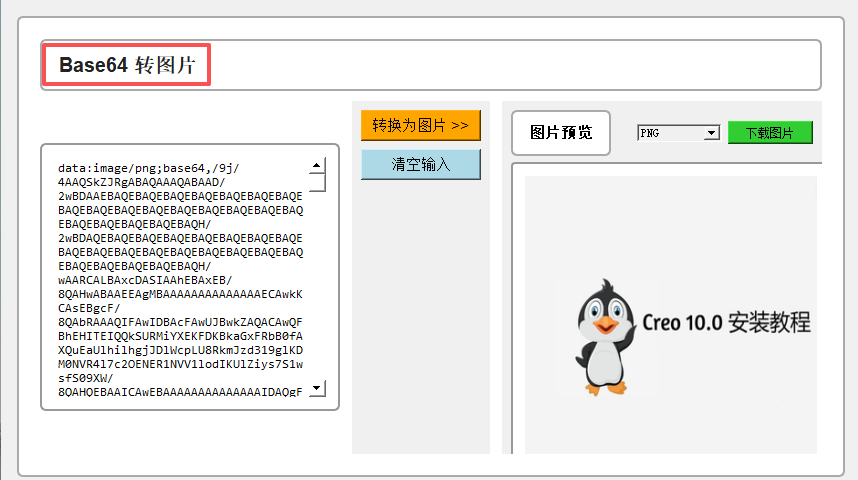858x480 pixels.
Task: Click the textarea scroll up arrow
Action: click(317, 165)
